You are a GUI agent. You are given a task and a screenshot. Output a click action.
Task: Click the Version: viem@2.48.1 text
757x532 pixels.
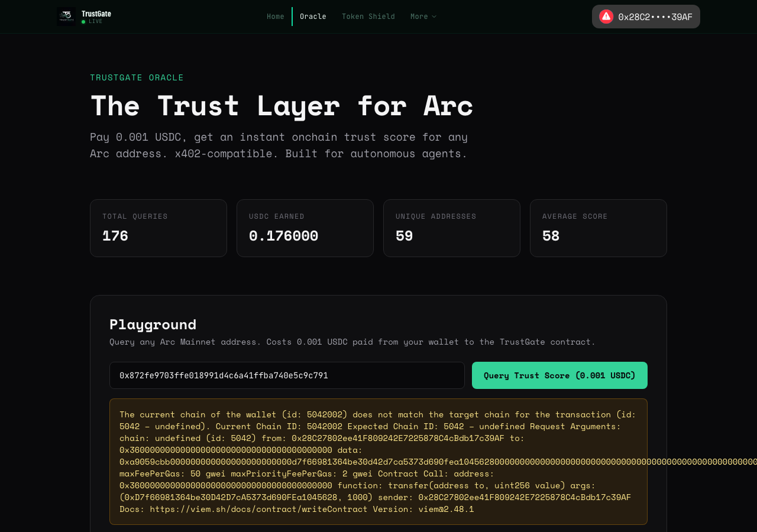(423, 509)
